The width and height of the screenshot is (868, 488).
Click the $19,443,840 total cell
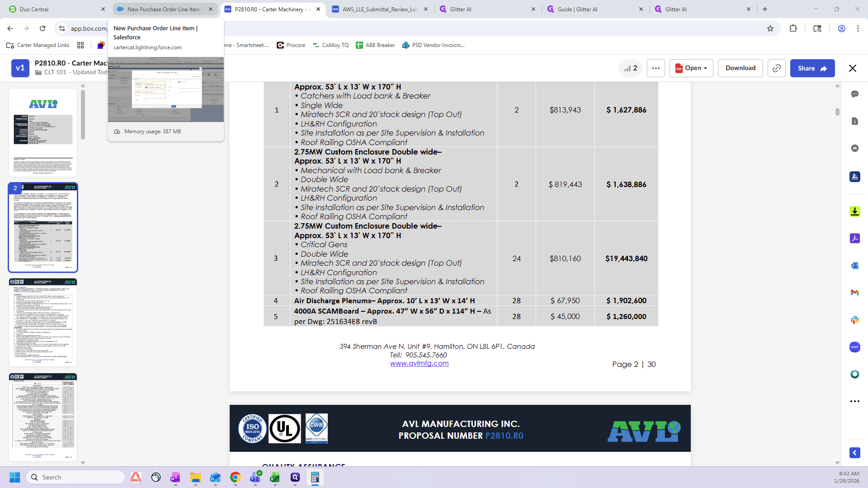coord(626,258)
